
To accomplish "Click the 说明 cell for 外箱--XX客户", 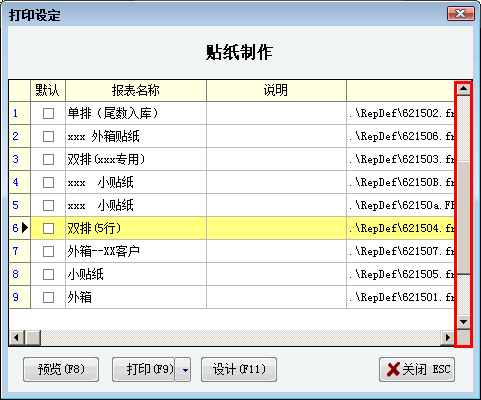I will point(276,251).
